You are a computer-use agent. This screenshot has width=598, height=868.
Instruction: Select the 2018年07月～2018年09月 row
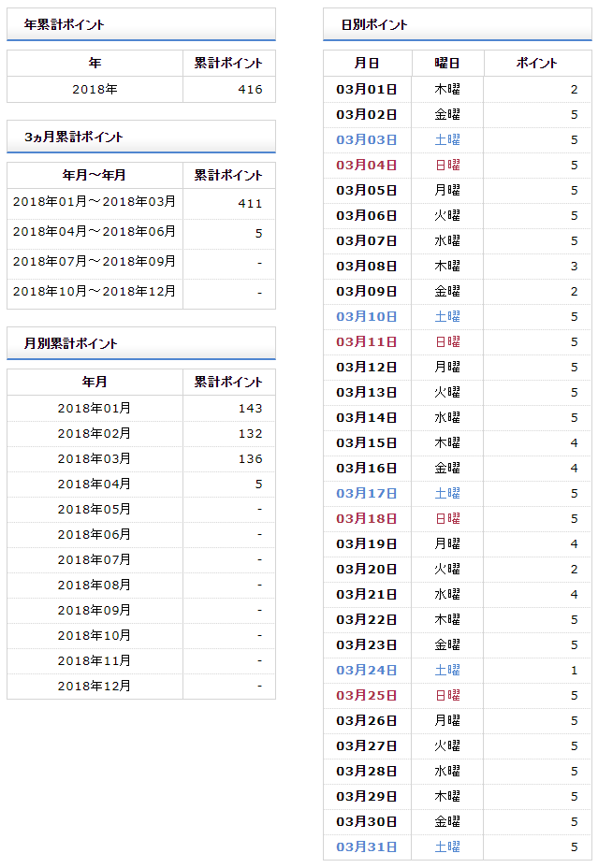pyautogui.click(x=141, y=264)
